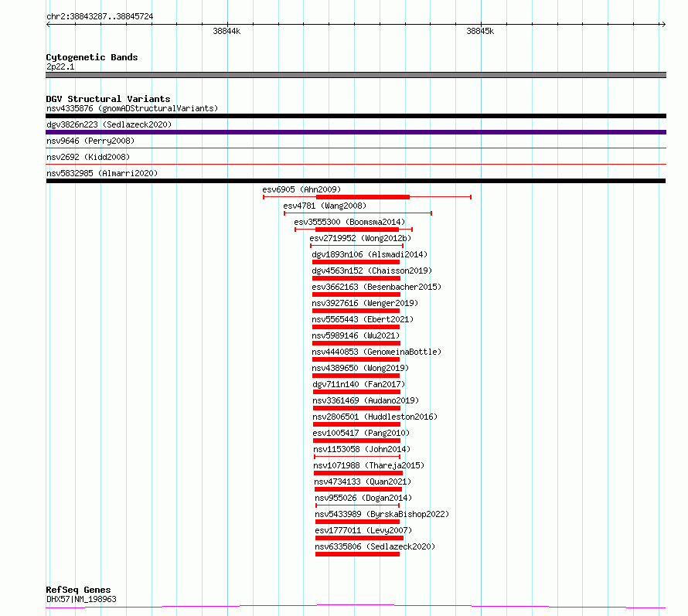Open variant nsv2692 (Kidd2008)
Screen dimensions: 688x616
pos(88,157)
